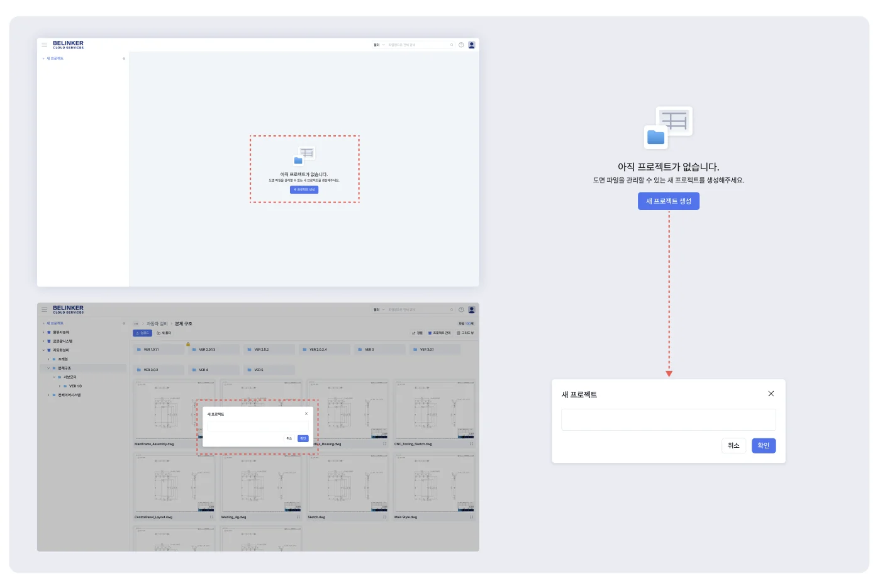Expand the VER 1.0 folder in the sidebar tree
The height and width of the screenshot is (588, 880).
(x=60, y=386)
